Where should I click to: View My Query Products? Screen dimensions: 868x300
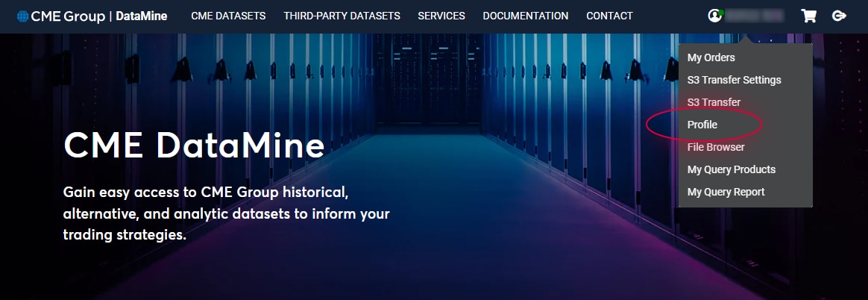pyautogui.click(x=731, y=169)
